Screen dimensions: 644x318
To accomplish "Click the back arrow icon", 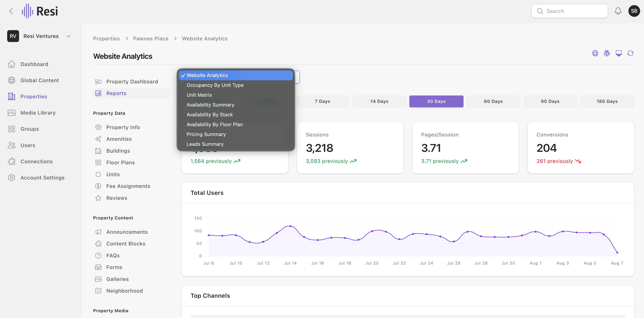I will [x=11, y=11].
